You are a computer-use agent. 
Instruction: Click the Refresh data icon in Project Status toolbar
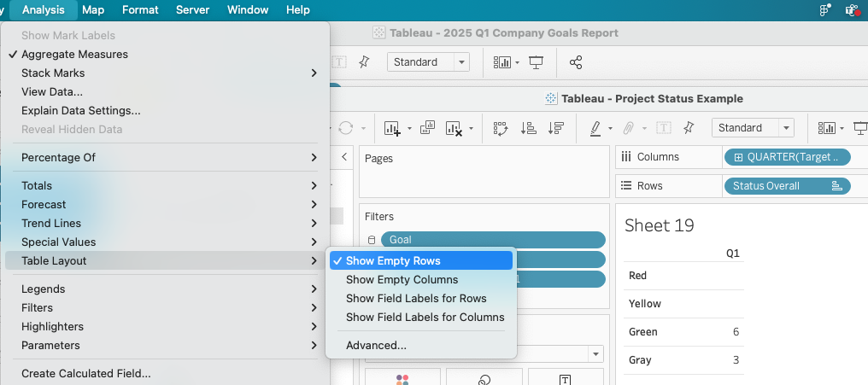click(345, 128)
